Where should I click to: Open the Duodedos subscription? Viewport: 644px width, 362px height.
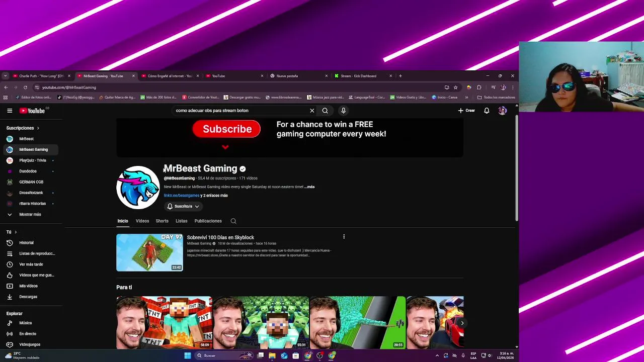(x=31, y=171)
